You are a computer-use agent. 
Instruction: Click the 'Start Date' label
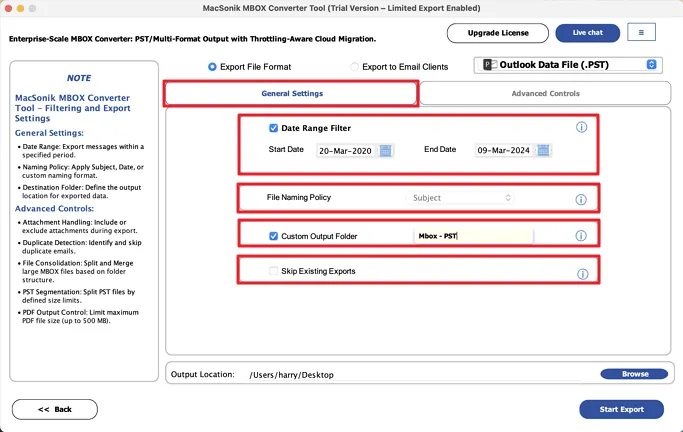click(286, 149)
